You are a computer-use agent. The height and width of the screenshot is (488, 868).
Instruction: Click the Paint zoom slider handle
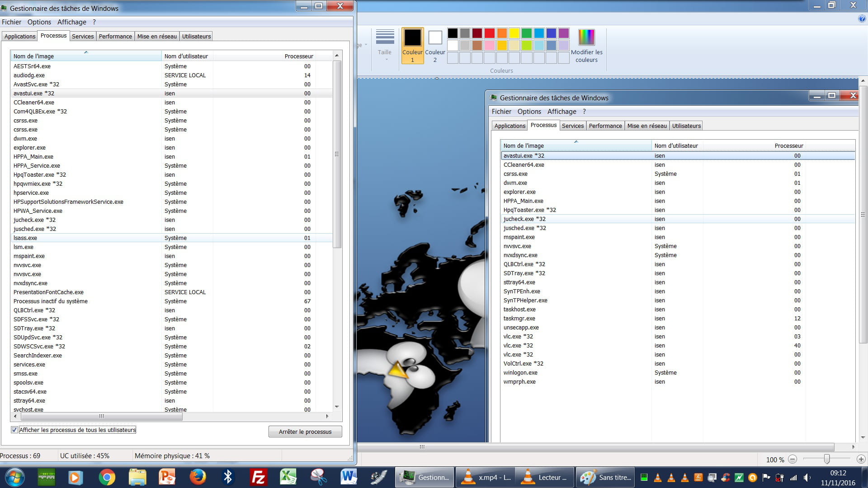point(826,459)
